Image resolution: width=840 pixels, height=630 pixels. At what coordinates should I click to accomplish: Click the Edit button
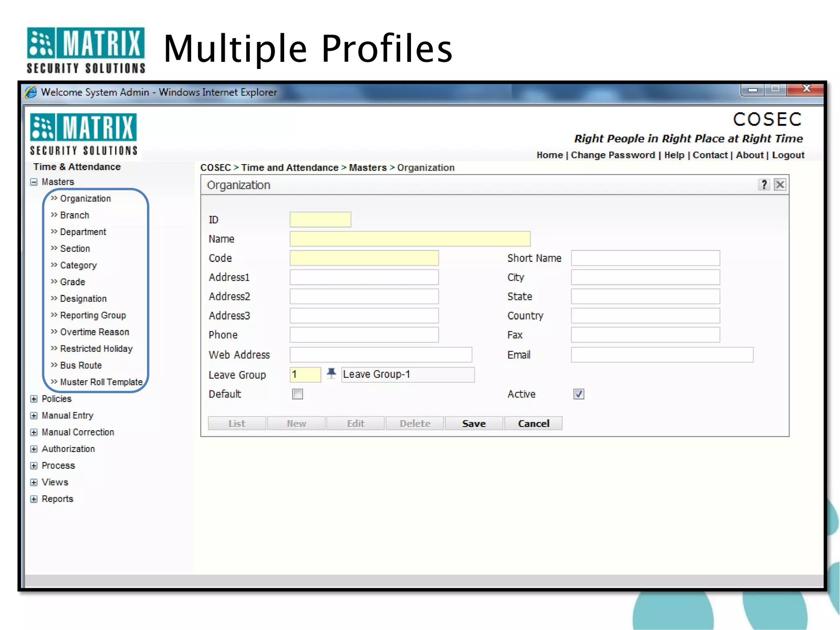tap(356, 423)
